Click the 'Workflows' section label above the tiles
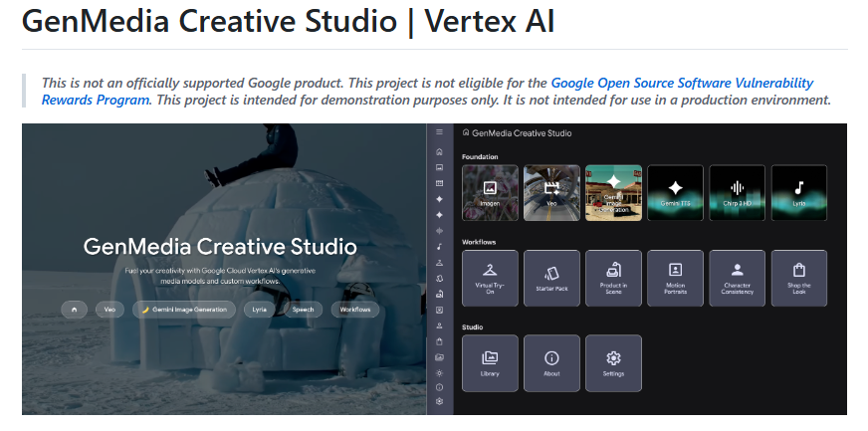This screenshot has width=868, height=431. click(x=479, y=242)
